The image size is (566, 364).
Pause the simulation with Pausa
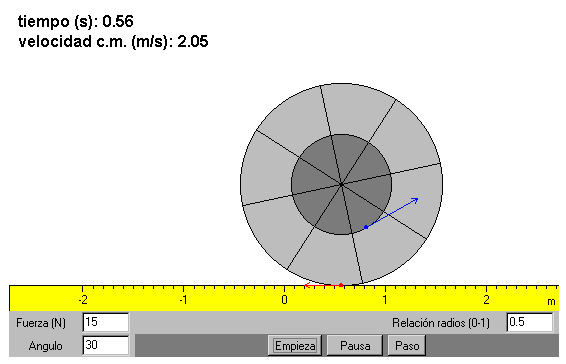click(355, 346)
